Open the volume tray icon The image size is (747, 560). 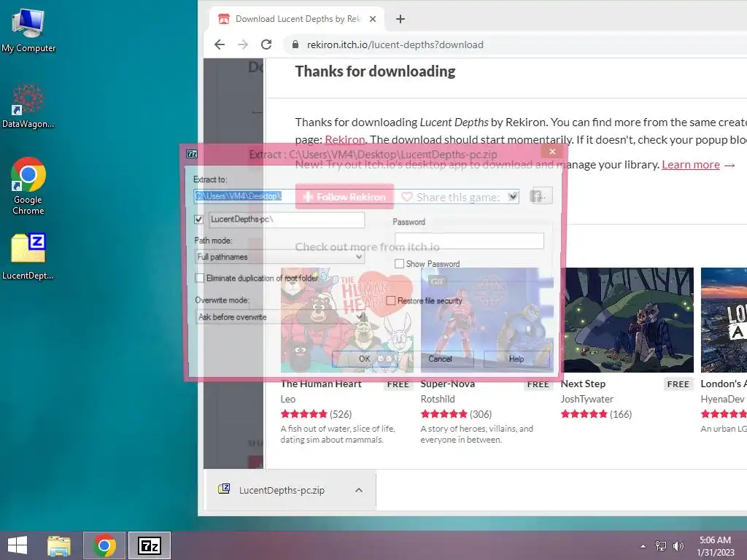click(678, 546)
